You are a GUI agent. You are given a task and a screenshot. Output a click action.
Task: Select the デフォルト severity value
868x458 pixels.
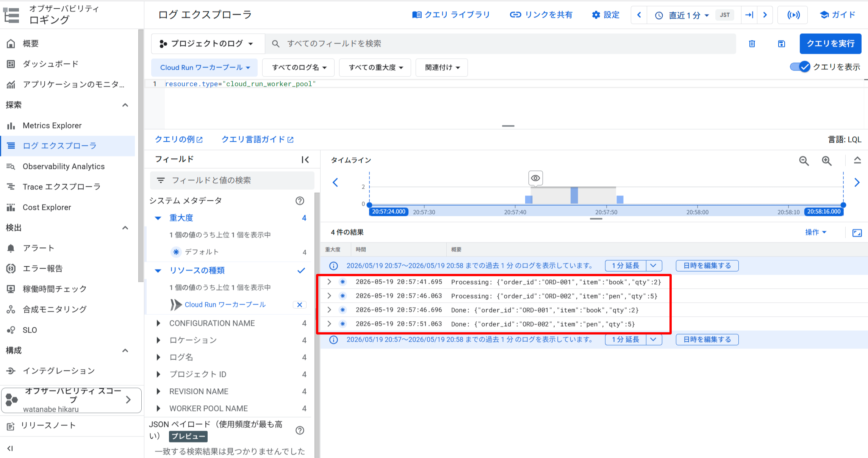pyautogui.click(x=202, y=252)
